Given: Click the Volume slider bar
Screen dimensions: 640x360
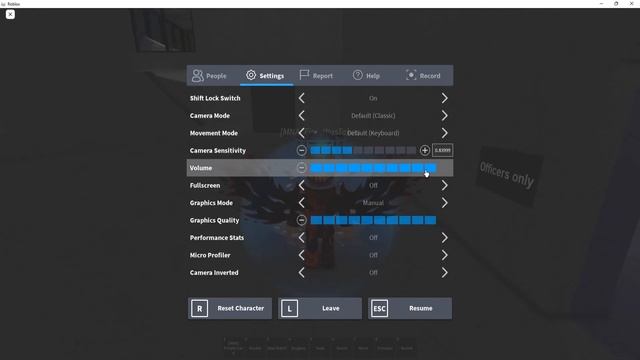Looking at the screenshot, I should tap(373, 168).
